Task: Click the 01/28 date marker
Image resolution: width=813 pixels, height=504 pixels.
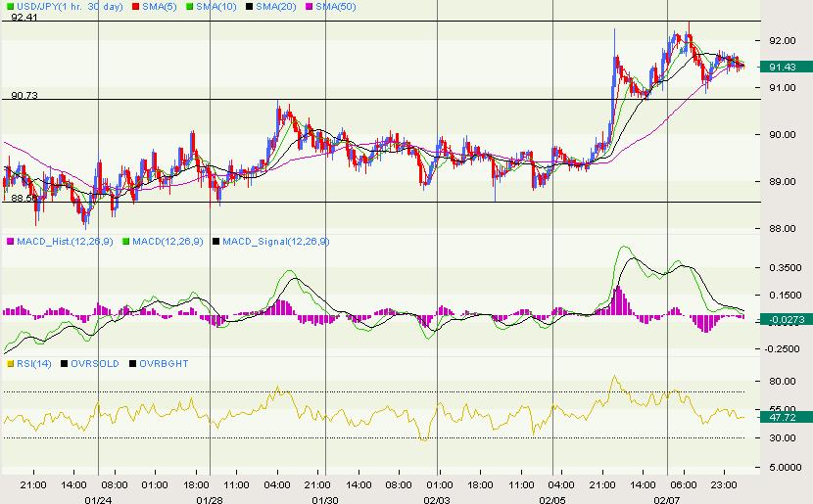Action: [x=210, y=500]
